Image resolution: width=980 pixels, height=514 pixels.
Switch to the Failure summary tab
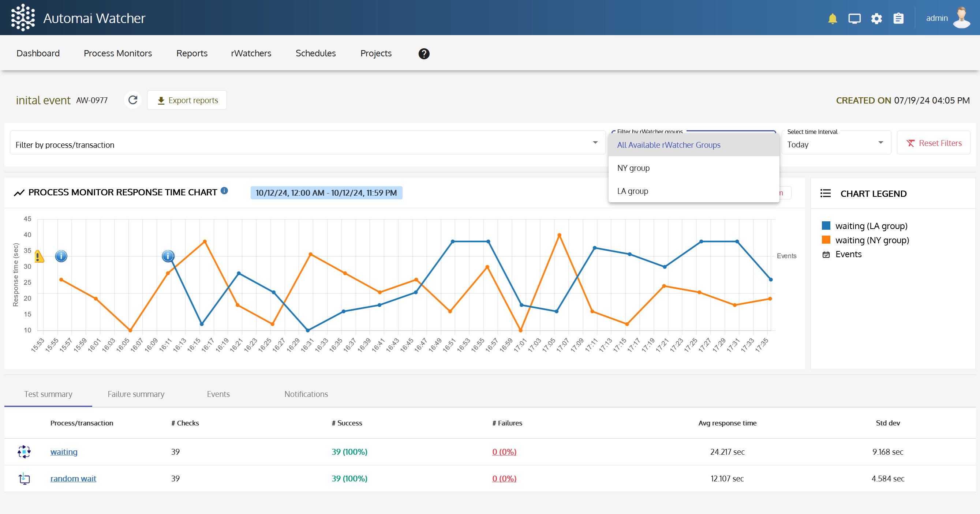pyautogui.click(x=136, y=394)
